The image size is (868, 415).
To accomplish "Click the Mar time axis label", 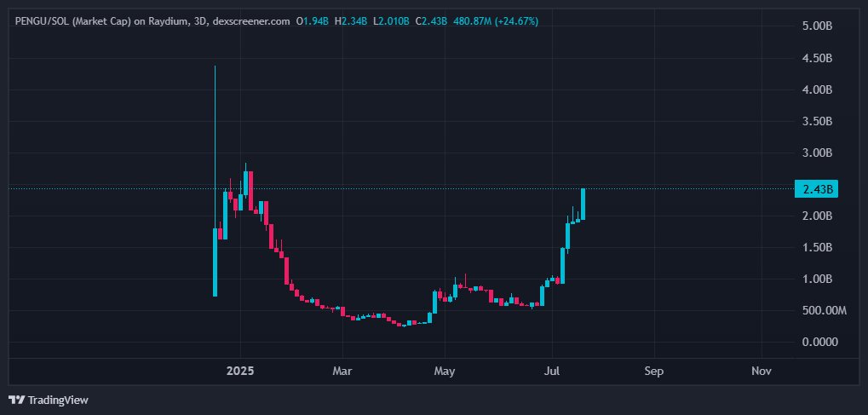I will (342, 371).
